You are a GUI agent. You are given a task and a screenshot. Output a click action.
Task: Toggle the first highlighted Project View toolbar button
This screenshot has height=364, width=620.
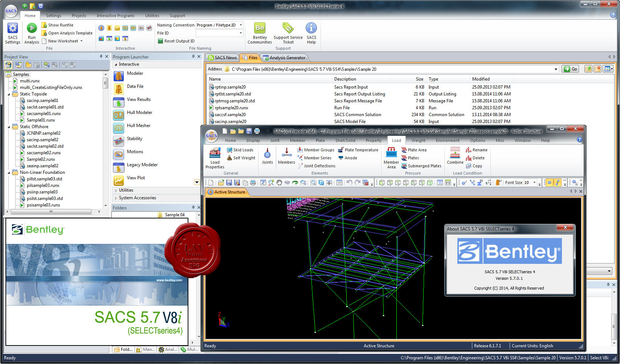[8, 65]
